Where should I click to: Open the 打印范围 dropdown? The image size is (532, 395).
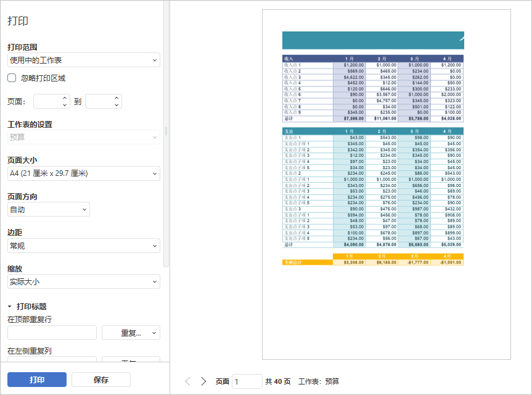[x=84, y=60]
